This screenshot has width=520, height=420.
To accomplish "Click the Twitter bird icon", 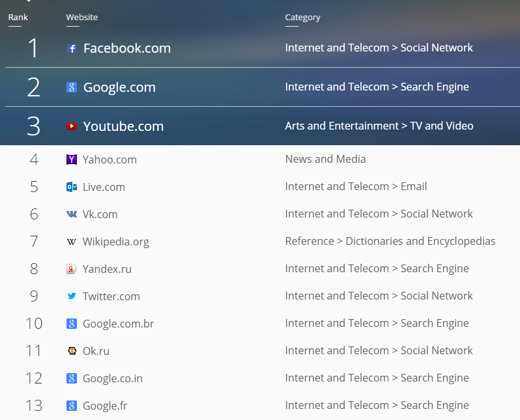I will click(x=72, y=296).
